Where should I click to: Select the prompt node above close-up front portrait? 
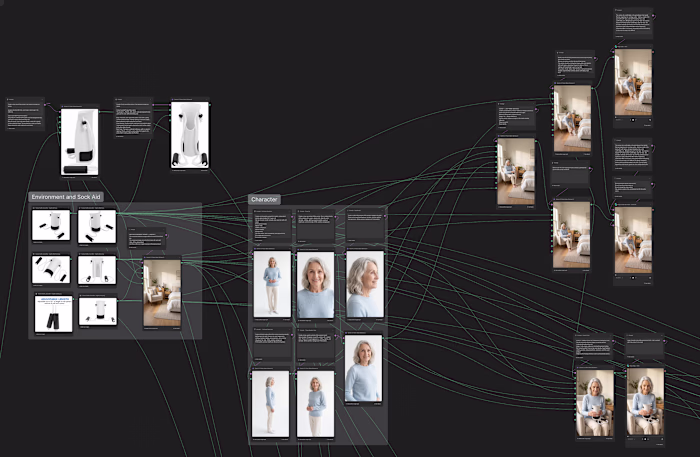[316, 227]
